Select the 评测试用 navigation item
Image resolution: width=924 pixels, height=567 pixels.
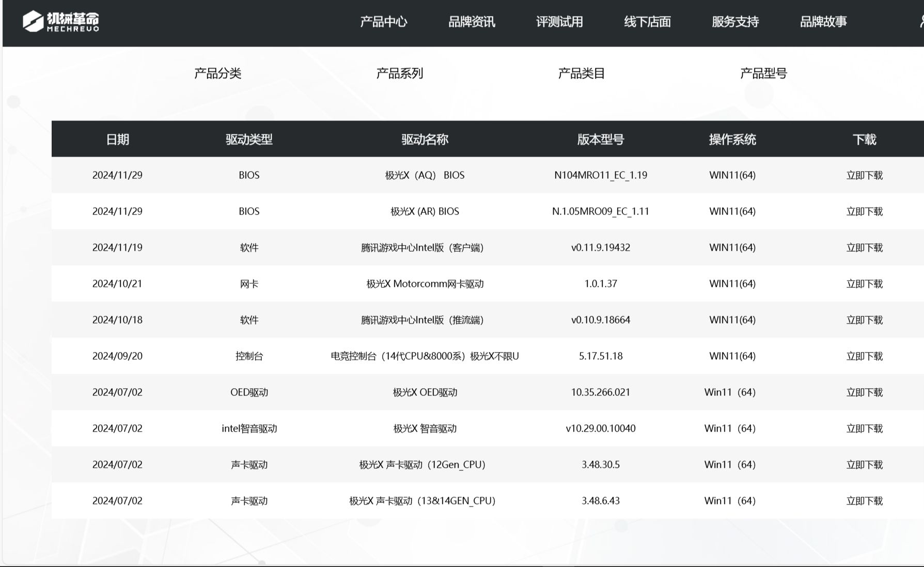point(559,22)
